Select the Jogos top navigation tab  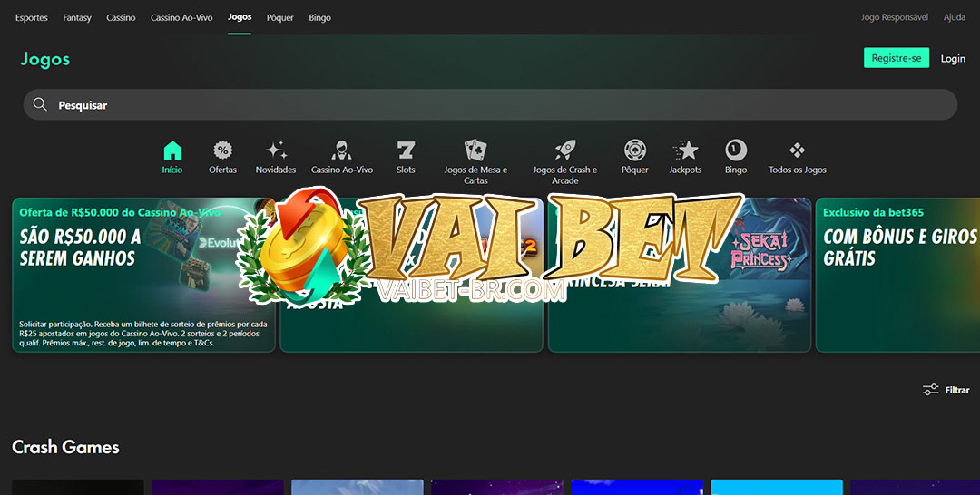240,17
